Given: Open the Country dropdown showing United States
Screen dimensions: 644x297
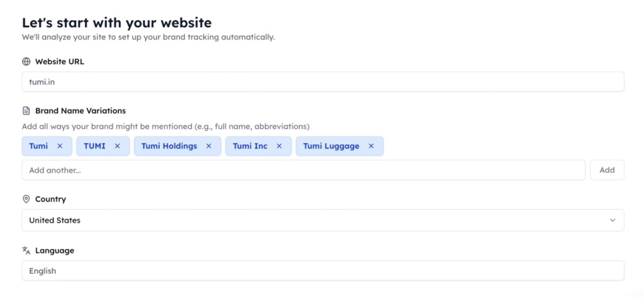Looking at the screenshot, I should click(323, 220).
